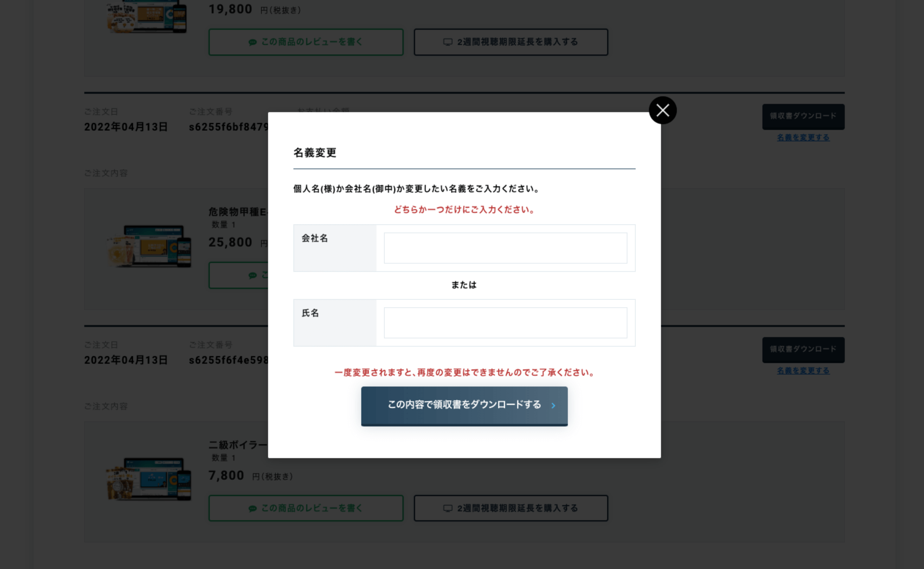Focus the 氏名 input field
This screenshot has width=924, height=569.
pyautogui.click(x=505, y=323)
